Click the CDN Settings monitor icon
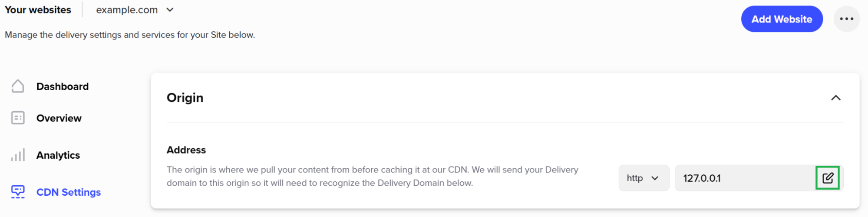 (18, 192)
